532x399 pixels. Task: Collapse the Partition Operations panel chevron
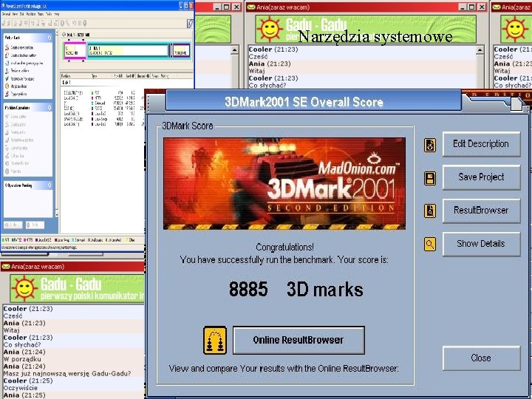[50, 108]
